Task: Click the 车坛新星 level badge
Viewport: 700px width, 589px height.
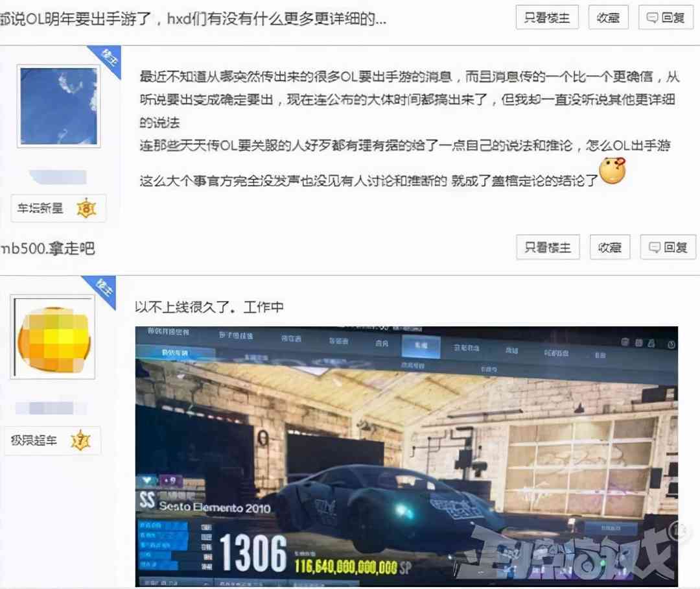Action: point(58,208)
